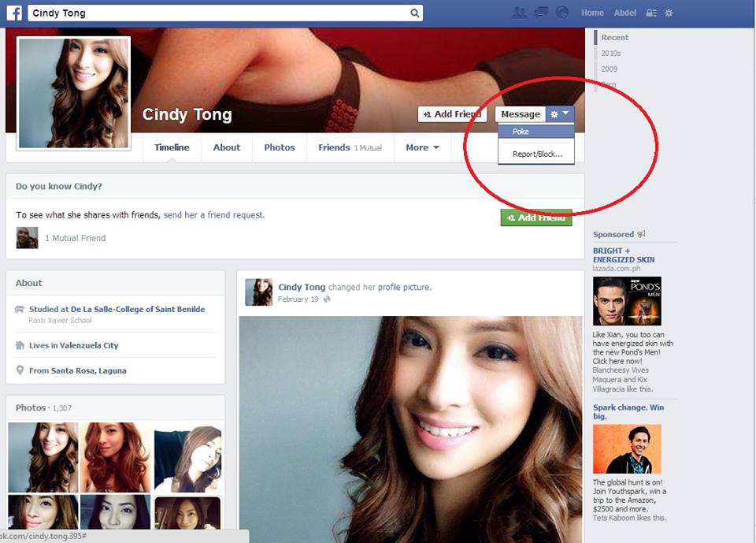Open the Bright + Energized Skin ad title
Image resolution: width=756 pixels, height=543 pixels.
click(x=624, y=255)
